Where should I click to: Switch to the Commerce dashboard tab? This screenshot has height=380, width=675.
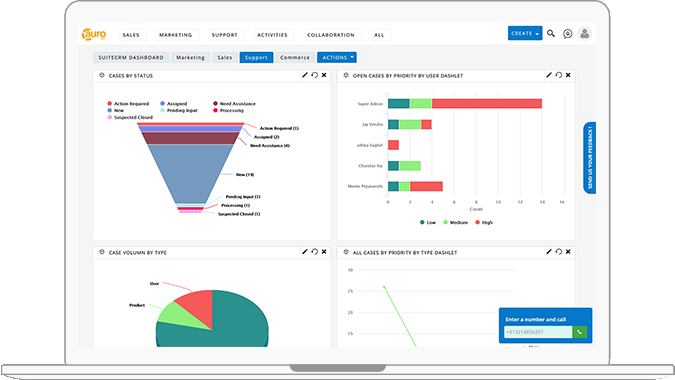point(295,57)
